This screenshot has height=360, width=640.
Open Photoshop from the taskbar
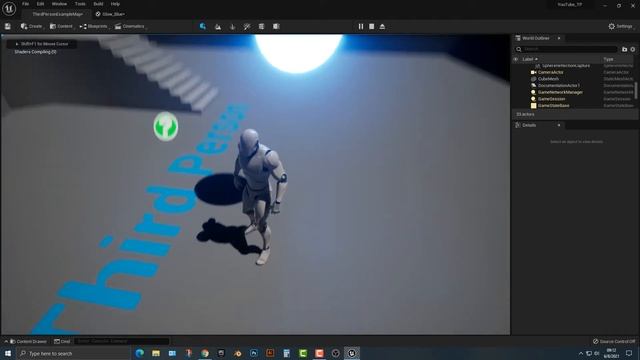coord(254,353)
